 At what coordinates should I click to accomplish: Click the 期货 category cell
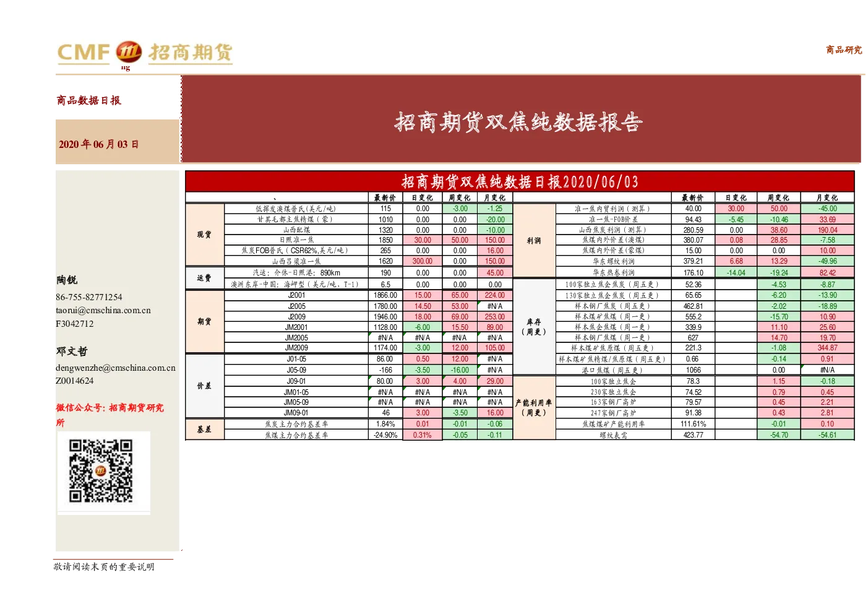(205, 321)
